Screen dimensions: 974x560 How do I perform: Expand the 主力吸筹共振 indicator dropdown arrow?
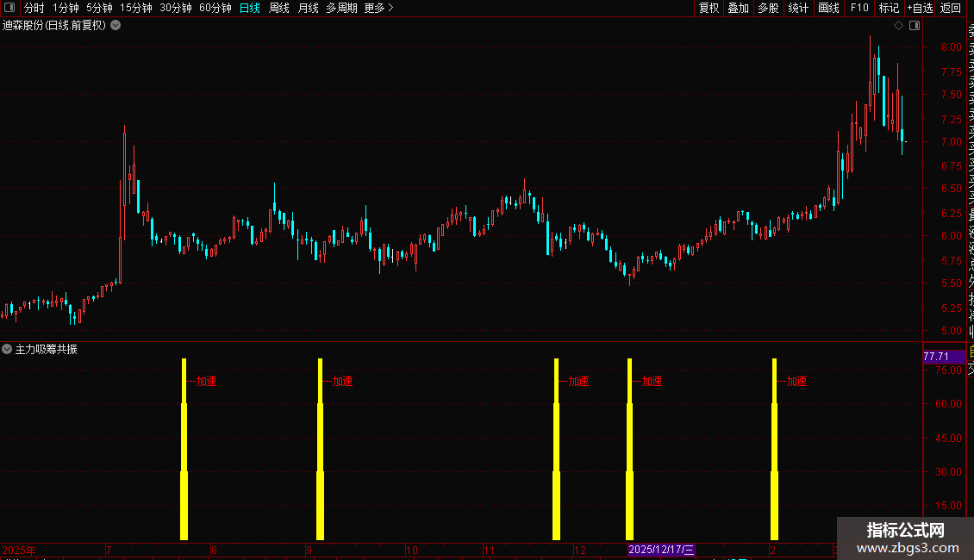click(x=7, y=349)
